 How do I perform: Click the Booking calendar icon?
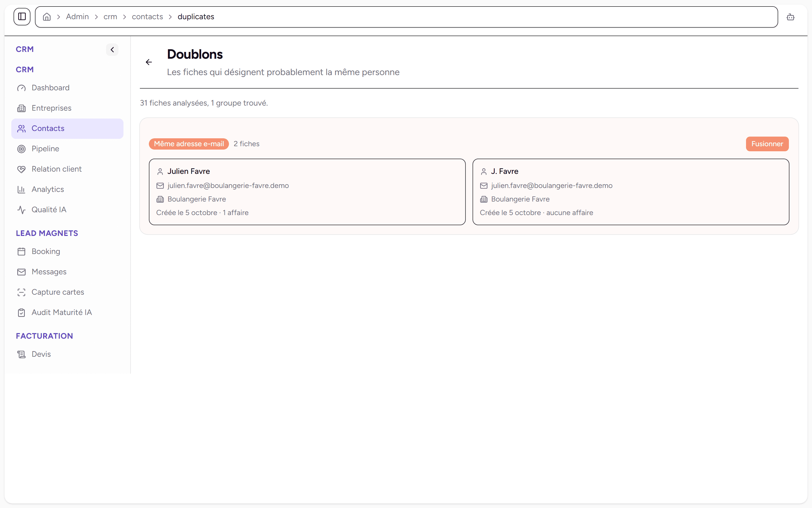(x=21, y=252)
